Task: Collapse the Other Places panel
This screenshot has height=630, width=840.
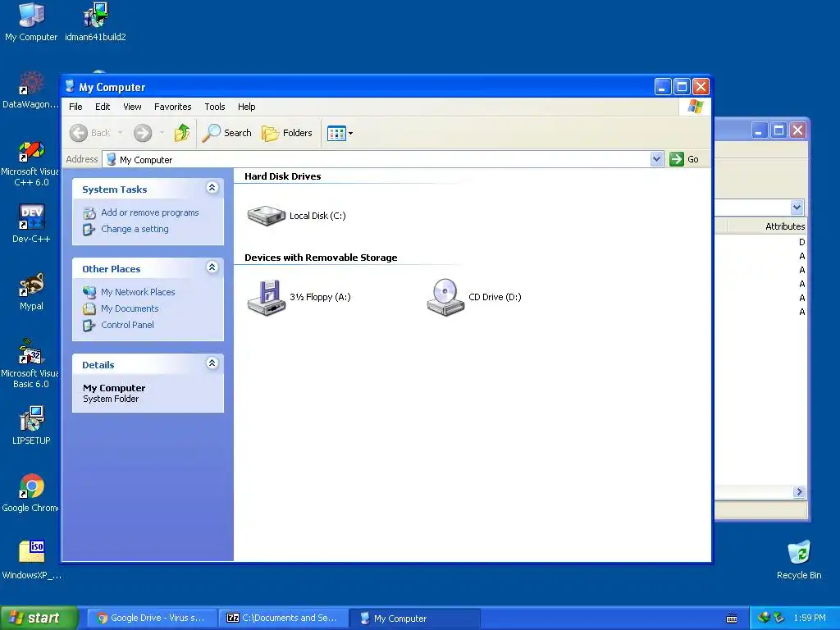Action: point(212,267)
